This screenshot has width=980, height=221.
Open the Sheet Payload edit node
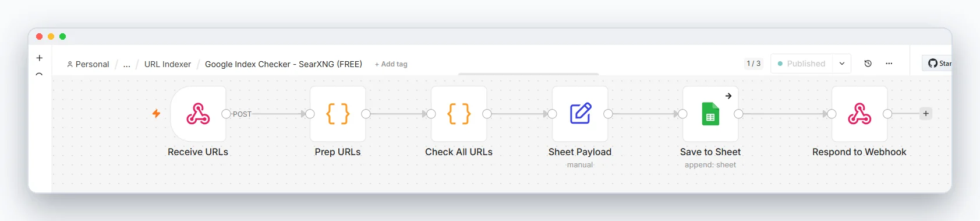[x=580, y=114]
